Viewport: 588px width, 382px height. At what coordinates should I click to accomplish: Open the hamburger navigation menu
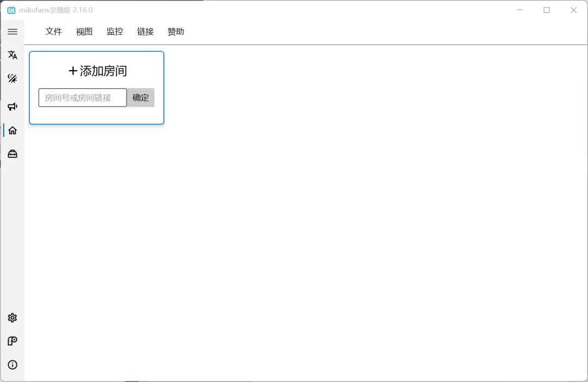(x=13, y=31)
